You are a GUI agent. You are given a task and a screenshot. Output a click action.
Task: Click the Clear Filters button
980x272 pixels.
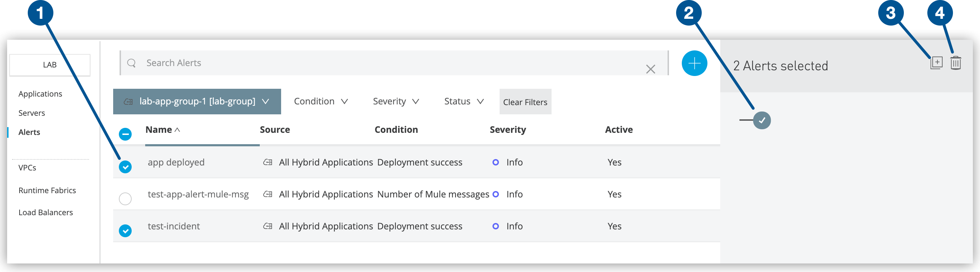coord(525,102)
